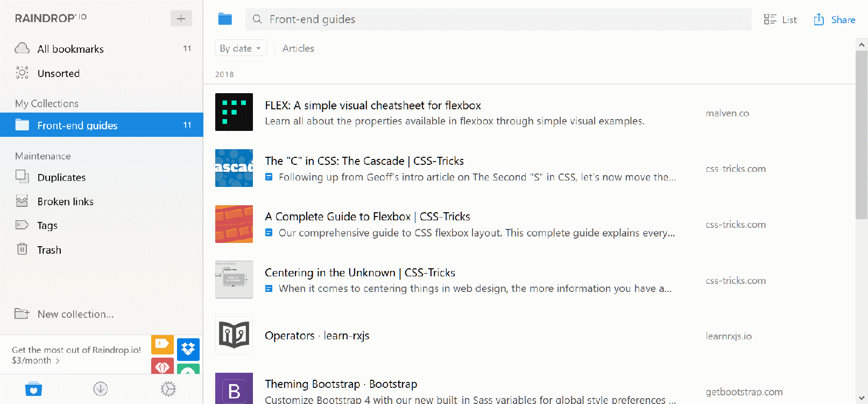This screenshot has height=404, width=868.
Task: Click article icon on Cascade description
Action: point(269,177)
